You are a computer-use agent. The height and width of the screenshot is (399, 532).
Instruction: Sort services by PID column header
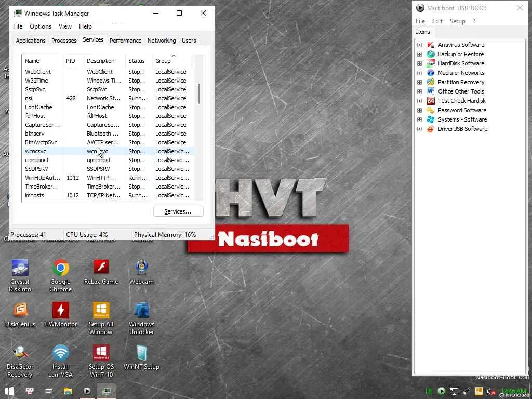click(x=73, y=61)
